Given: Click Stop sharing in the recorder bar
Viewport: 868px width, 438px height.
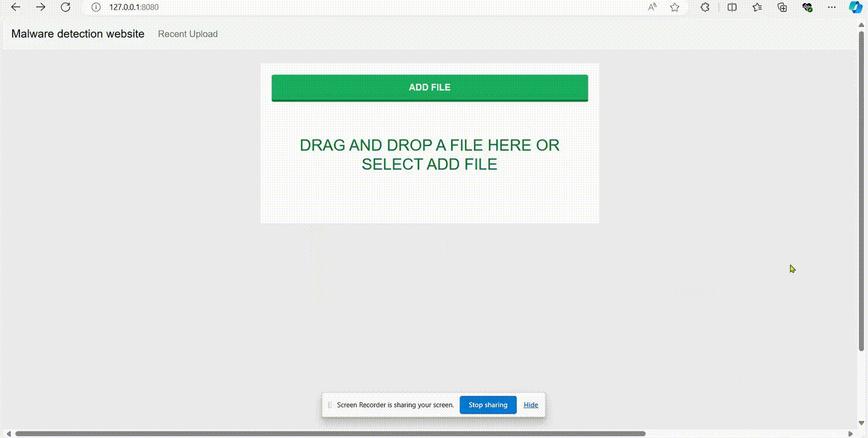Looking at the screenshot, I should pos(488,405).
